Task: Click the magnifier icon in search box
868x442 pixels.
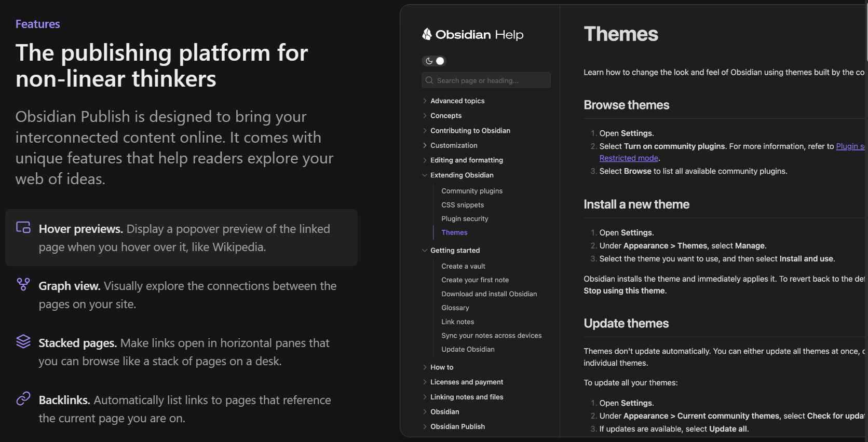Action: (x=429, y=80)
